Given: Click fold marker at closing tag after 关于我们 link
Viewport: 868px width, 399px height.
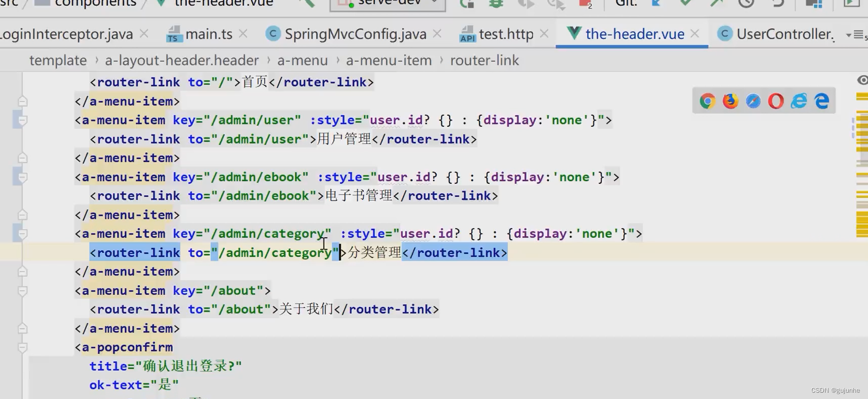Looking at the screenshot, I should pyautogui.click(x=23, y=328).
